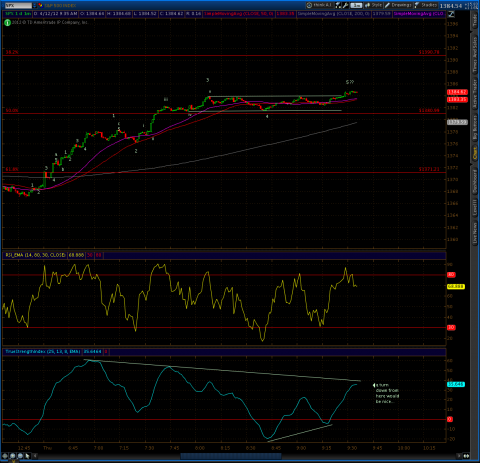
Task: Click the red 1383.35 moving average price bubble
Action: (457, 99)
